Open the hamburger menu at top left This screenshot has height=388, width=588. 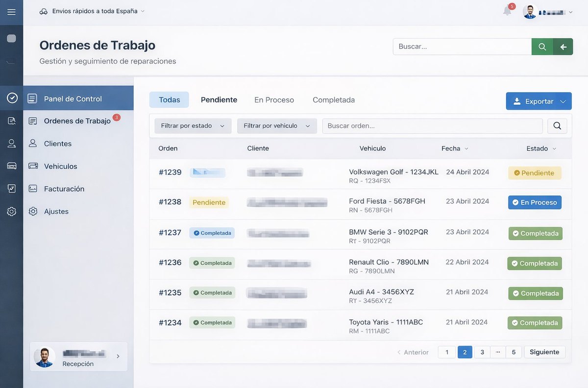12,12
